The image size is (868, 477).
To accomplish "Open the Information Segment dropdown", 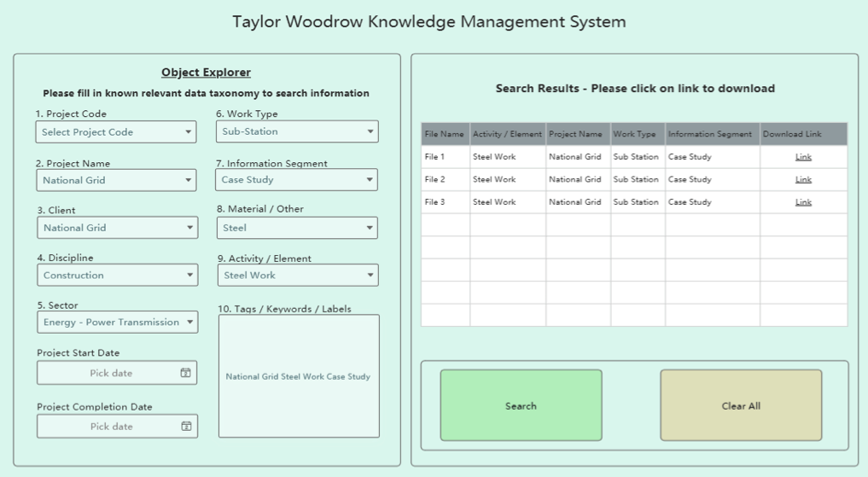I will [297, 180].
